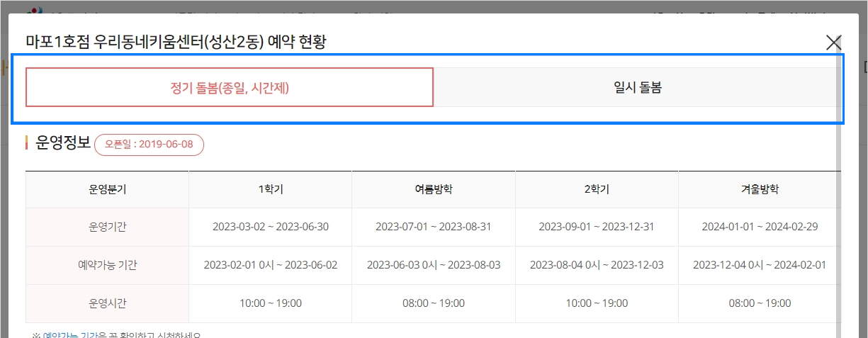Click the 1학기 column header
868x338 pixels.
click(271, 189)
